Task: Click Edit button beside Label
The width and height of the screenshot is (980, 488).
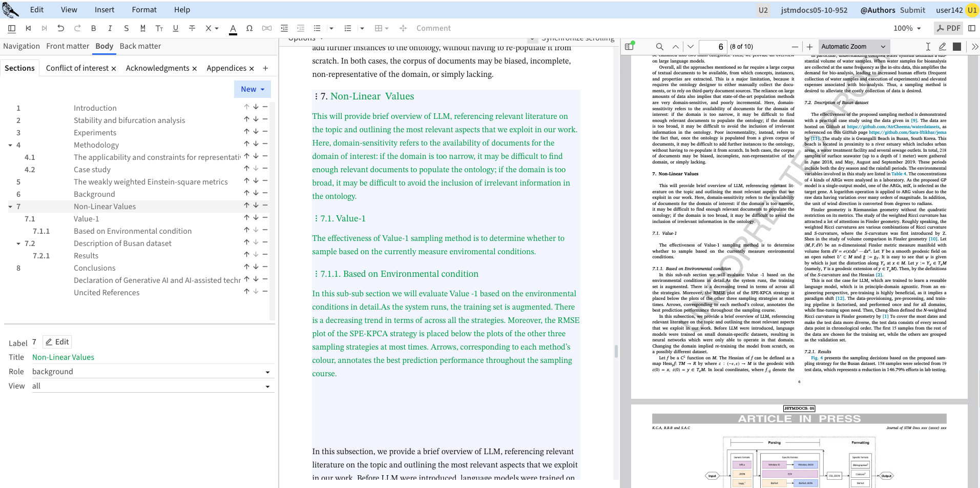Action: click(x=57, y=342)
